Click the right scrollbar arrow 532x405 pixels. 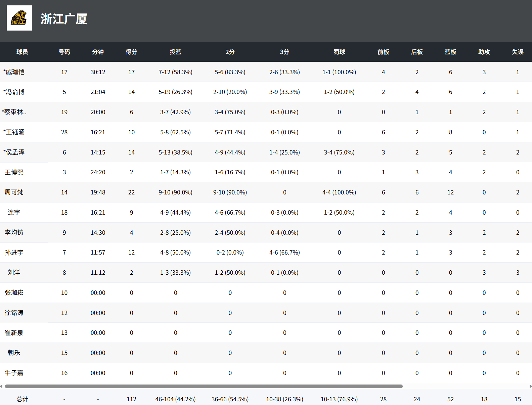[x=530, y=386]
